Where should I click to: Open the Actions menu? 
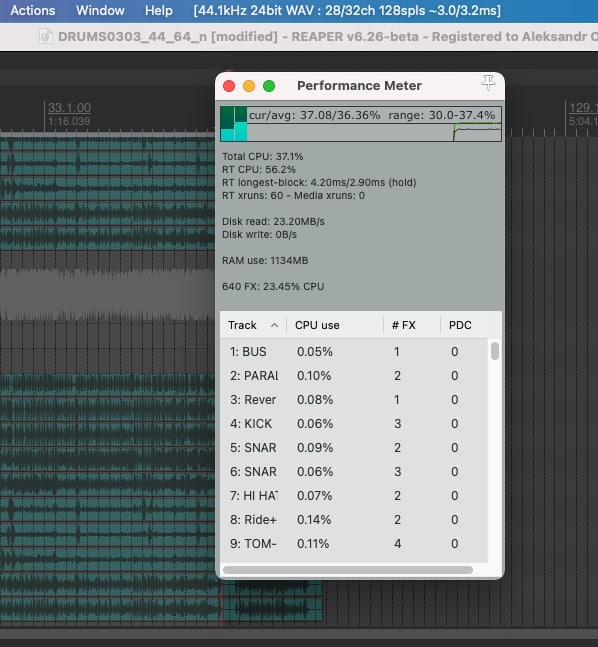pyautogui.click(x=33, y=10)
